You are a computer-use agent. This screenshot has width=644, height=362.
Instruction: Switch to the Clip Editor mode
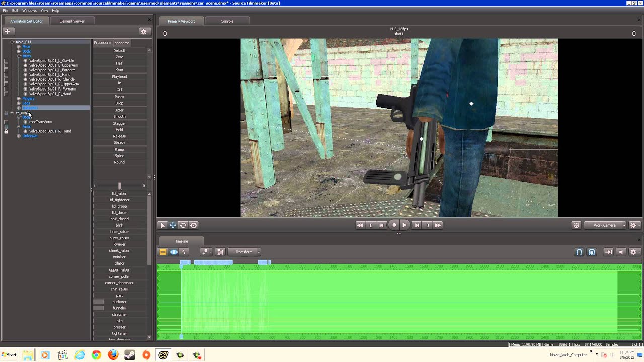[163, 252]
